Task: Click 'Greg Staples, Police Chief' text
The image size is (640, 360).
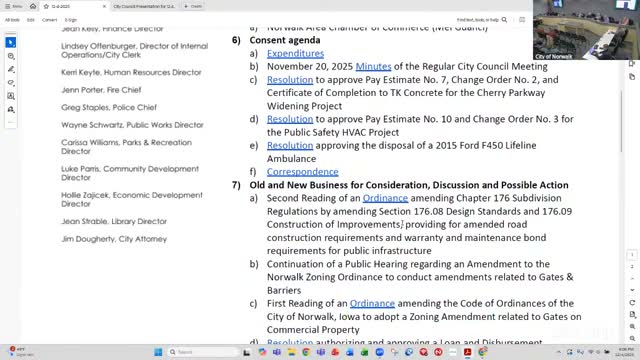Action: pos(109,107)
